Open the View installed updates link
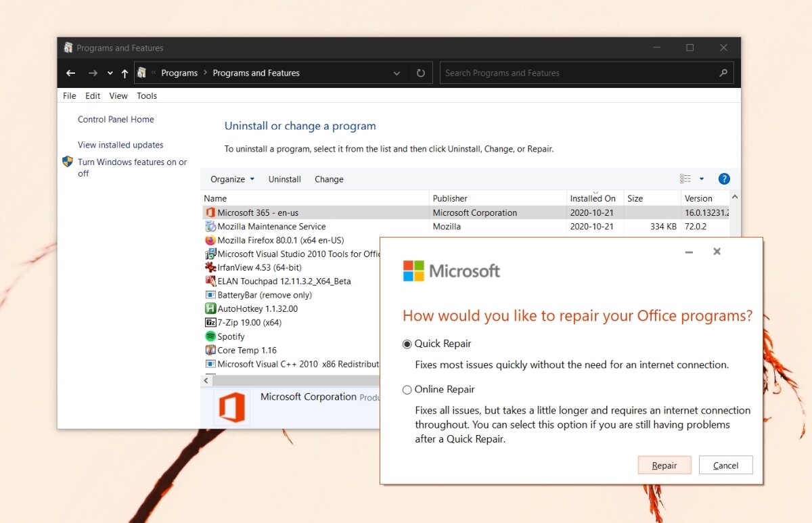Viewport: 812px width, 523px height. click(120, 144)
